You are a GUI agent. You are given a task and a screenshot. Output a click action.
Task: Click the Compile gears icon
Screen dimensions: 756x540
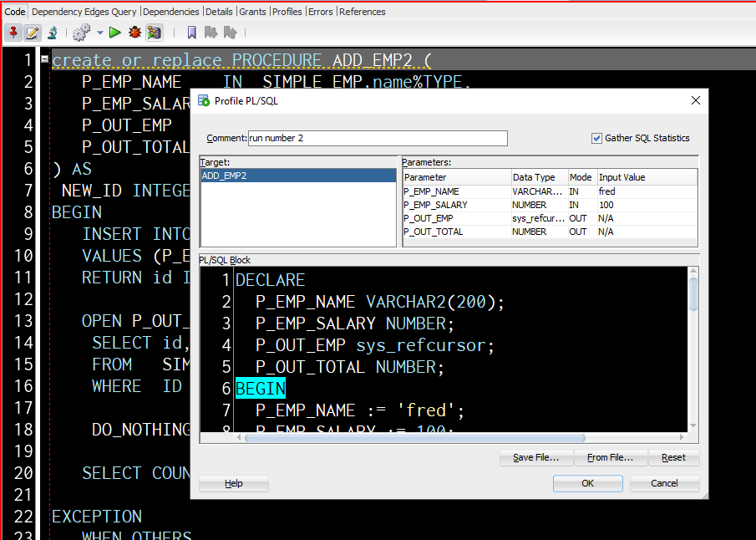(x=81, y=33)
